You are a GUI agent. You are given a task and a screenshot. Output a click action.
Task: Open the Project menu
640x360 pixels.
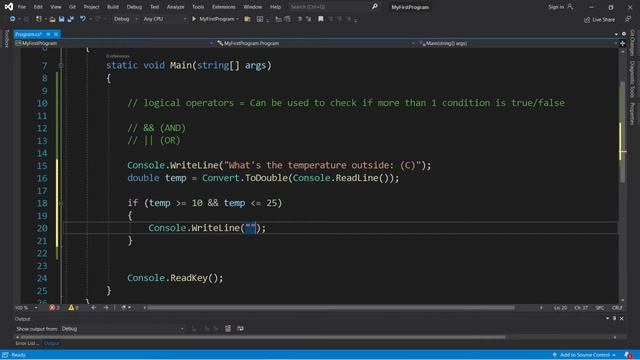pyautogui.click(x=91, y=7)
